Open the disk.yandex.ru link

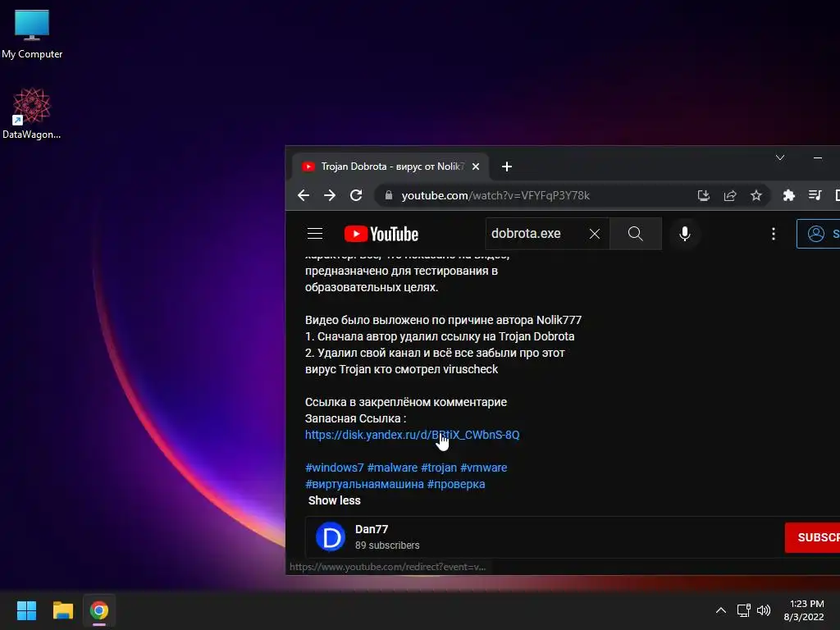point(412,435)
